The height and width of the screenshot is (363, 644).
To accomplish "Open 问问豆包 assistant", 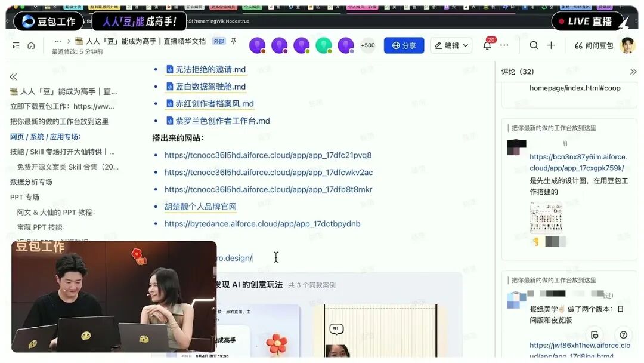I will pos(593,45).
